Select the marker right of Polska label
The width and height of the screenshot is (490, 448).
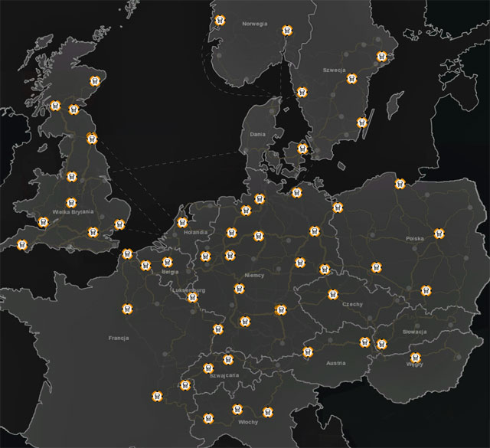(439, 233)
